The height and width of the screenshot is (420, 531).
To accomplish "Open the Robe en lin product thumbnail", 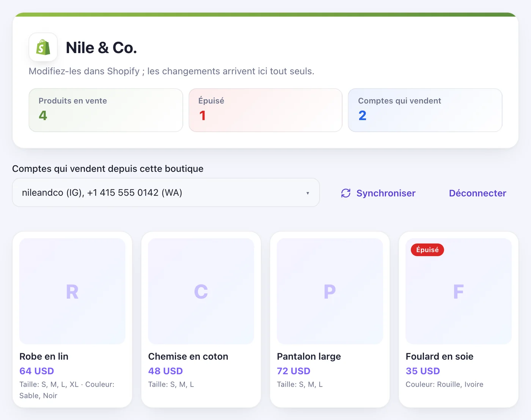I will (x=72, y=291).
